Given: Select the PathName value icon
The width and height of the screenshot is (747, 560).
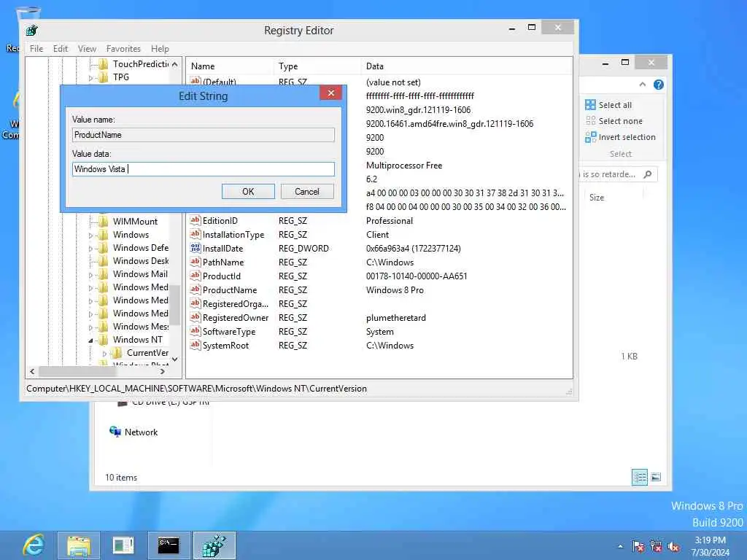Looking at the screenshot, I should click(x=196, y=262).
